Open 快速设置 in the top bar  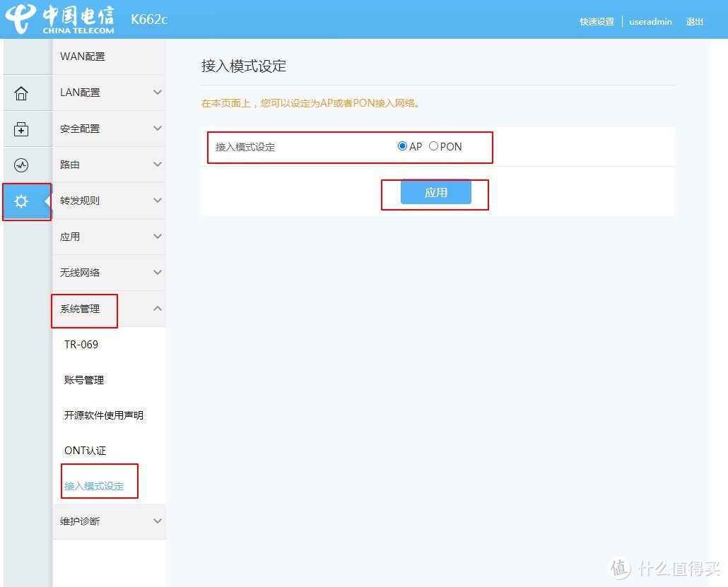click(x=596, y=22)
